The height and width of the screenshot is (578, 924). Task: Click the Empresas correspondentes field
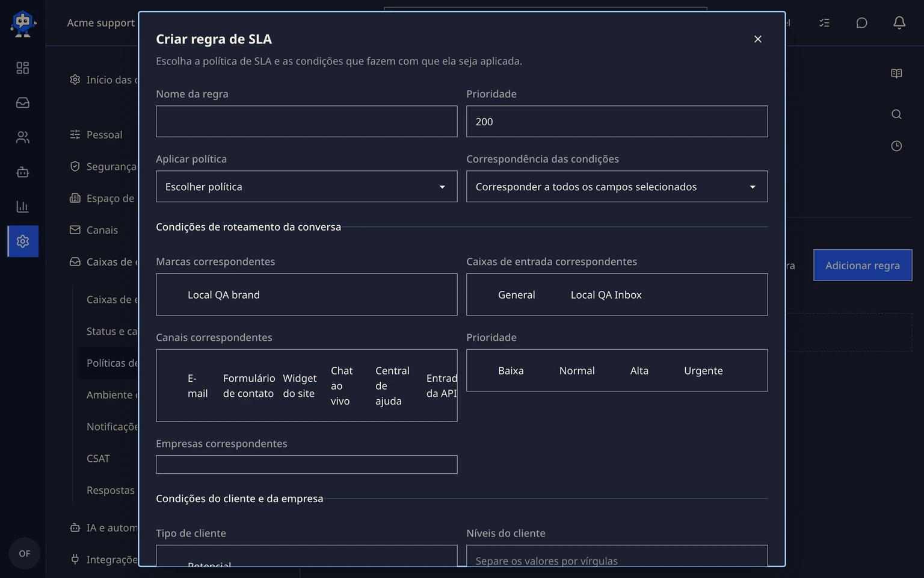point(307,465)
